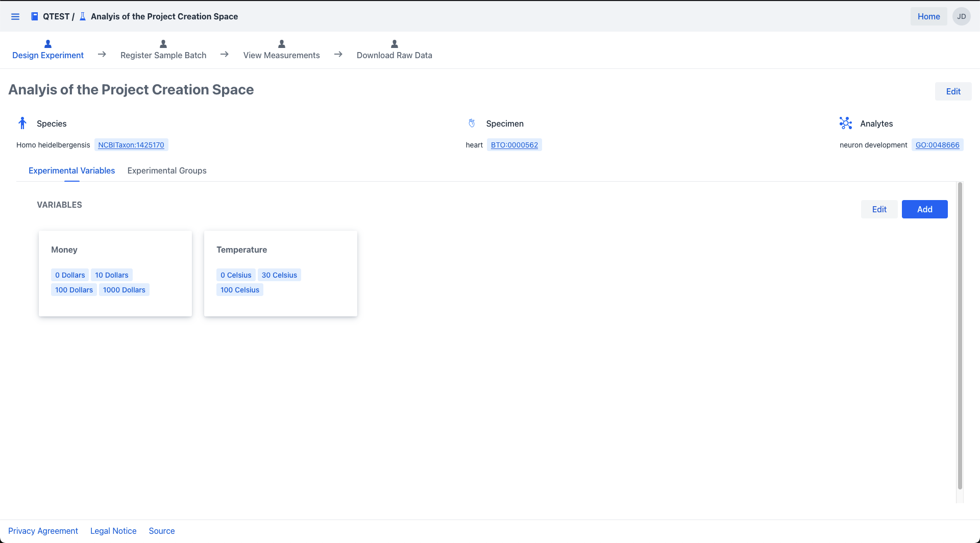Click the person icon above Register Sample Batch
This screenshot has height=543, width=980.
163,44
